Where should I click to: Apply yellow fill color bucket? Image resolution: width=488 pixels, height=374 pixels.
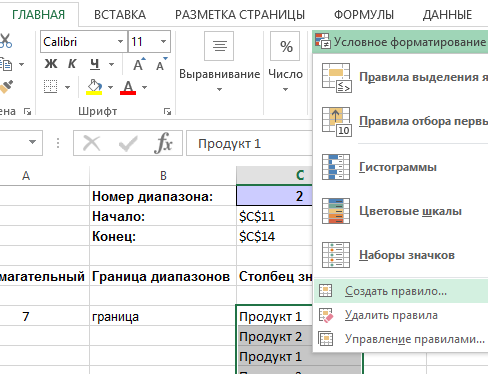click(x=94, y=87)
